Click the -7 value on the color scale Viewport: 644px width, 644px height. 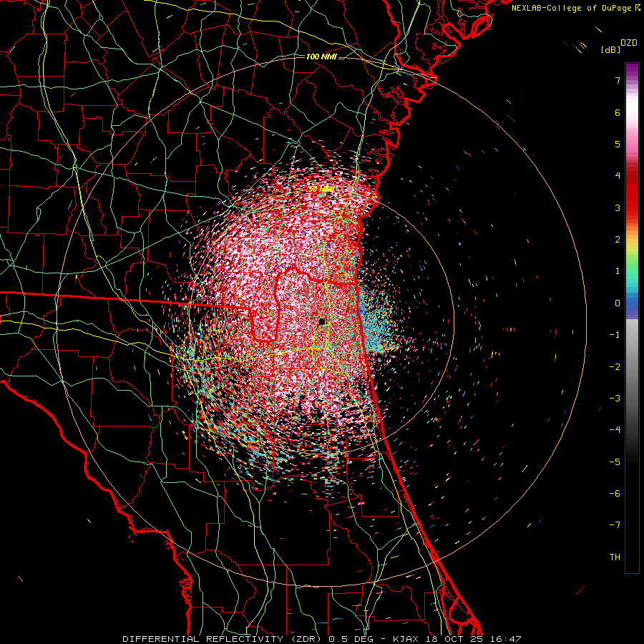615,525
